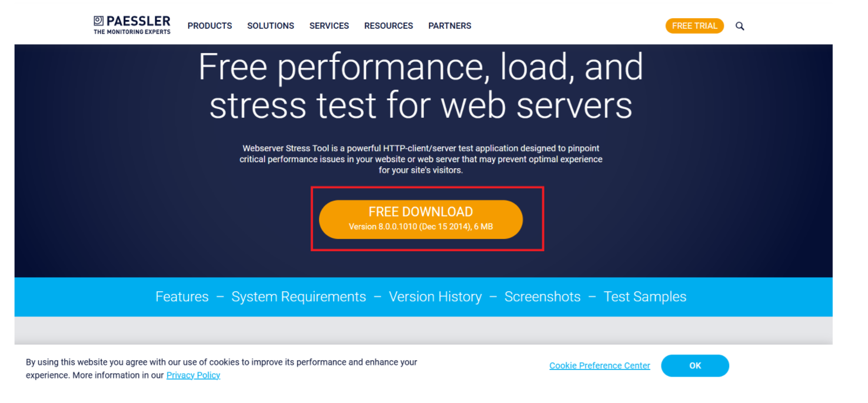The image size is (868, 403).
Task: Click the "Webserver Stress Tool is a powerful" description
Action: coord(421,159)
